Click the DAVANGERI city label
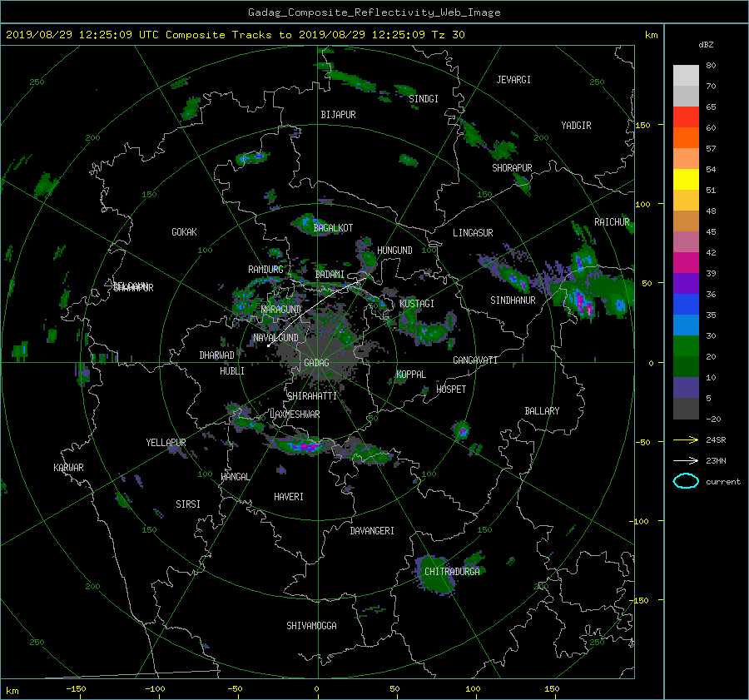 (x=372, y=531)
